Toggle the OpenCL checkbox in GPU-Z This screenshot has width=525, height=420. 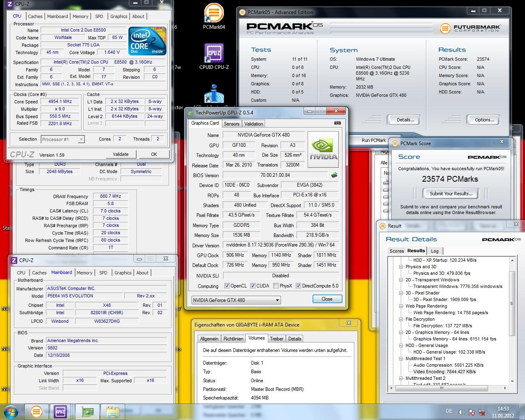coord(227,286)
